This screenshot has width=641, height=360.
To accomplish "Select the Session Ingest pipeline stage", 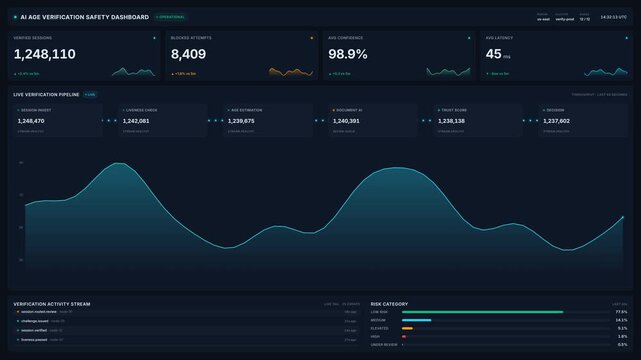I will pos(58,120).
